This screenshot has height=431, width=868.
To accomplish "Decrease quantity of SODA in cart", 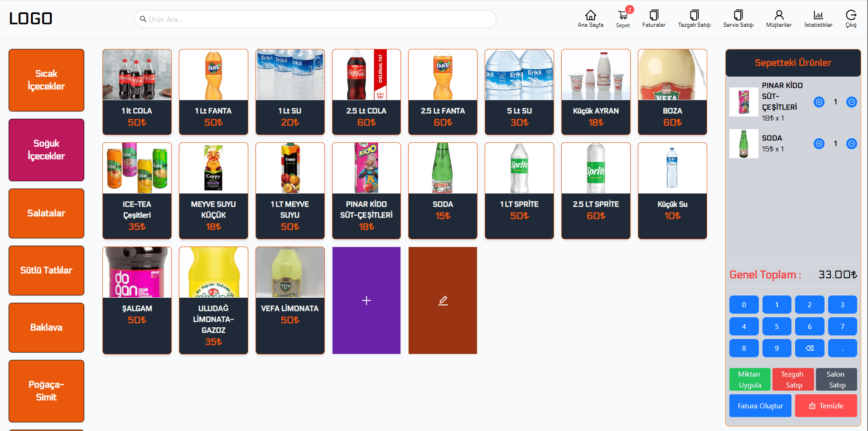I will [851, 144].
